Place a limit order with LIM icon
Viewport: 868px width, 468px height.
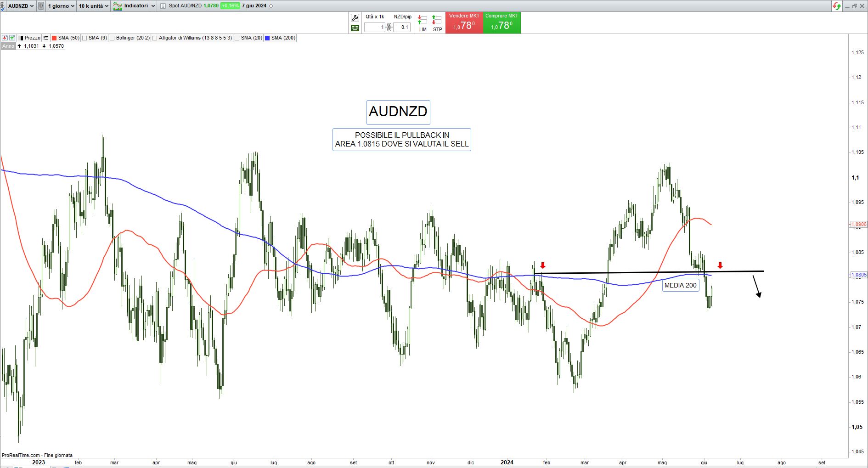(x=423, y=23)
